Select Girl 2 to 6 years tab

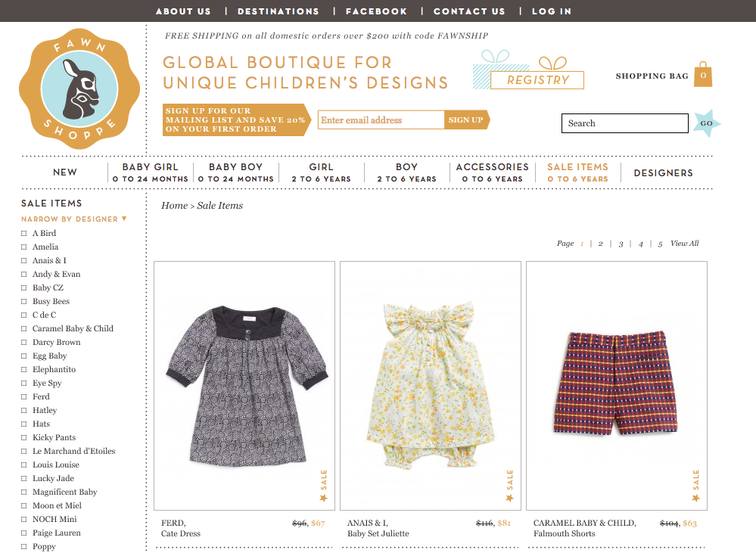click(x=321, y=172)
